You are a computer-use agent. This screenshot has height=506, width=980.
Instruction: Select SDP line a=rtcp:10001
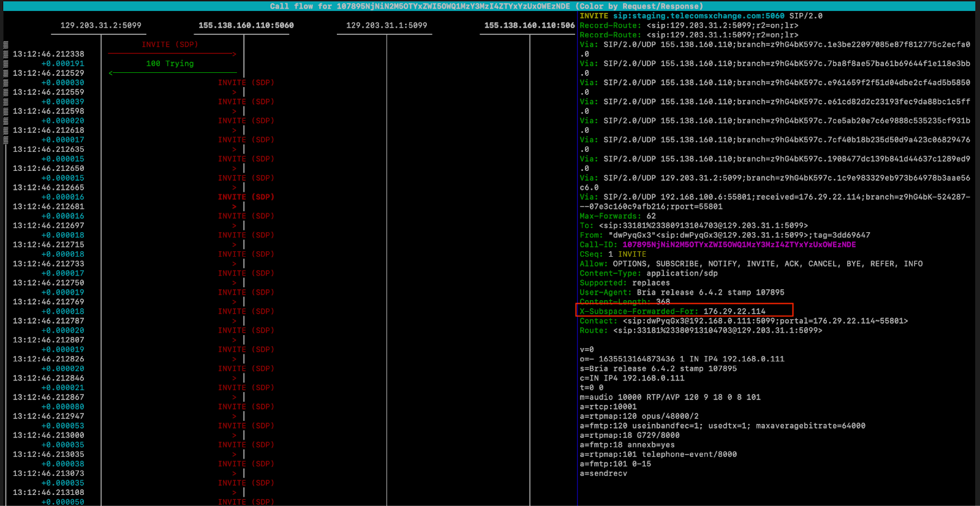coord(608,407)
